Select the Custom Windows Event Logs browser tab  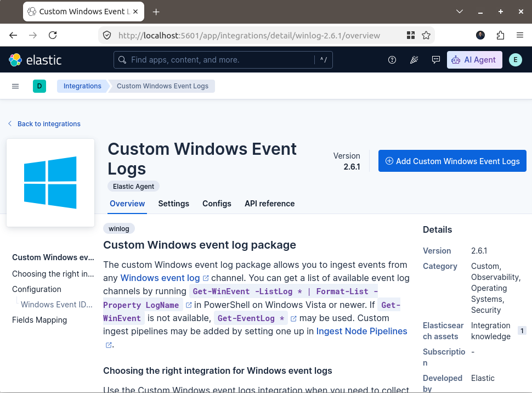click(x=83, y=12)
